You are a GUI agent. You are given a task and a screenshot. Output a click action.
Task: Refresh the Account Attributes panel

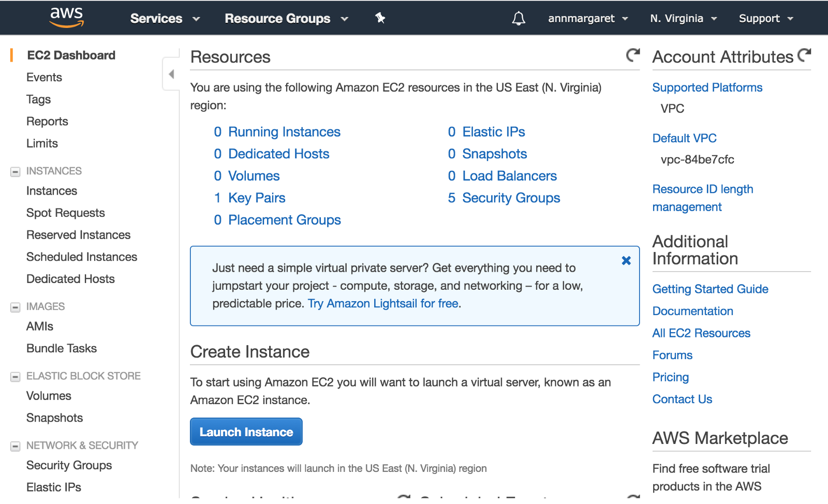[804, 55]
